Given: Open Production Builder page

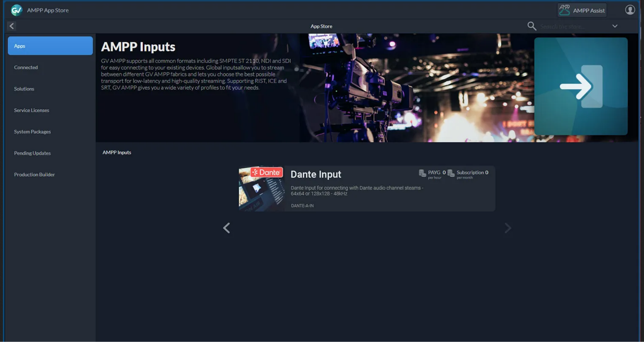Looking at the screenshot, I should point(34,175).
